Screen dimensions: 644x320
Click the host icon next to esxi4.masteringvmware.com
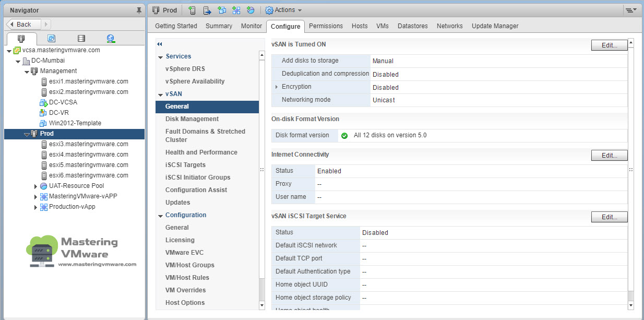pos(44,155)
